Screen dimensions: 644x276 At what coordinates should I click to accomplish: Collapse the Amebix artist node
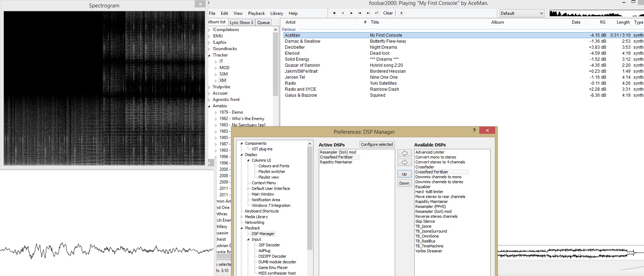[209, 106]
